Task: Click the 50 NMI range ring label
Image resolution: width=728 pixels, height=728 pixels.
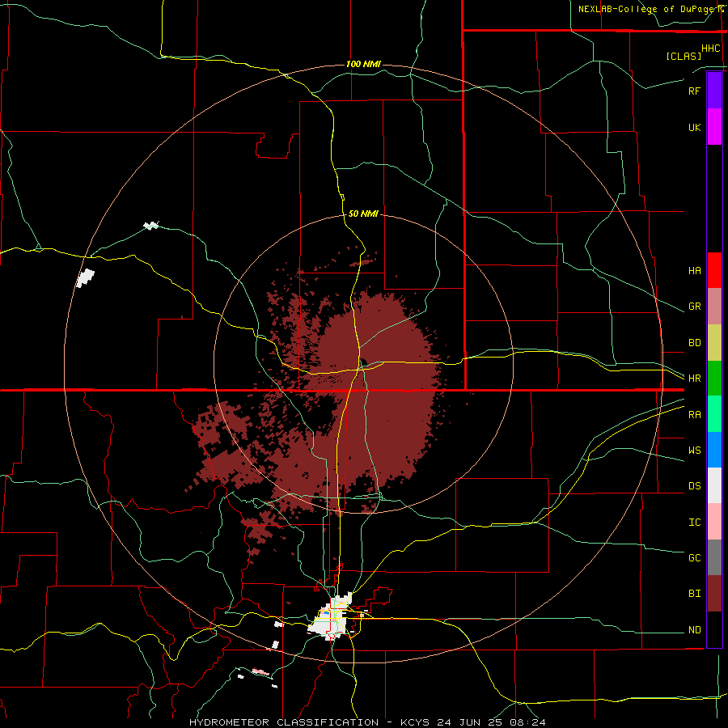Action: click(363, 214)
